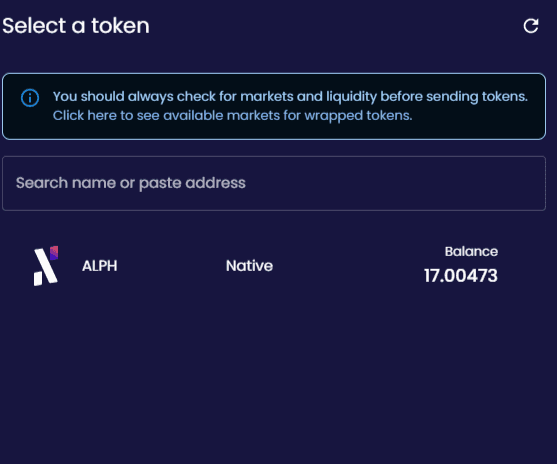Click the placeholder text in the search box
Screen dimensions: 557x464
(x=131, y=183)
